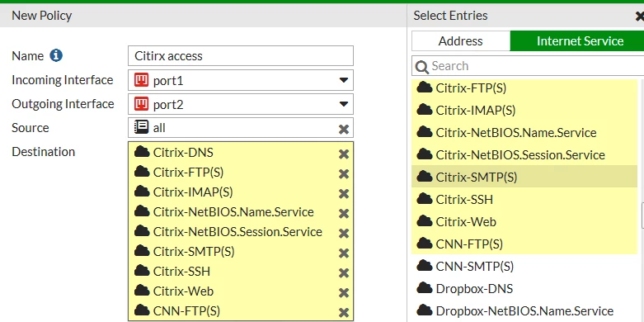This screenshot has height=322, width=644.
Task: Deselect Citrix-FTP(S) in the entries list
Action: click(x=524, y=88)
